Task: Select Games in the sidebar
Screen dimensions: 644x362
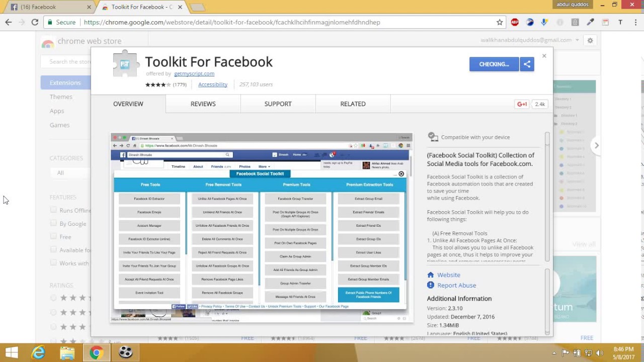Action: coord(59,125)
